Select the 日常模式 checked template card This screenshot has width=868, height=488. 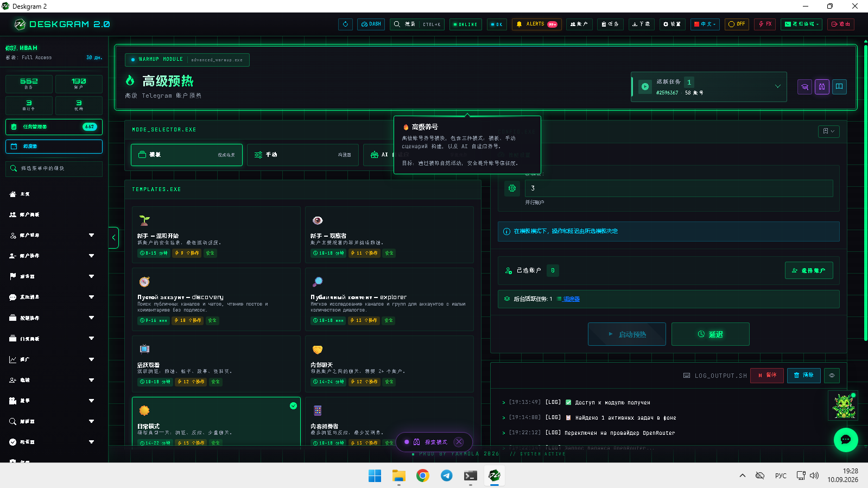216,422
